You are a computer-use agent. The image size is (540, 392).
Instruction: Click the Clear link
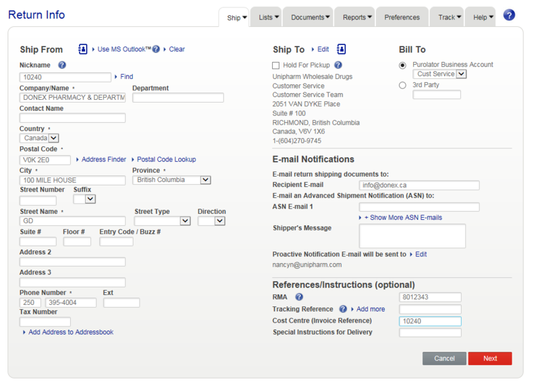tap(177, 49)
